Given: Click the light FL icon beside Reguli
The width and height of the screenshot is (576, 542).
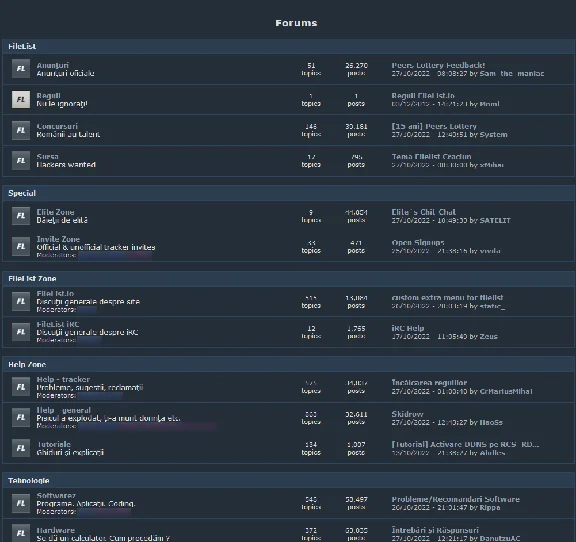Looking at the screenshot, I should [21, 100].
